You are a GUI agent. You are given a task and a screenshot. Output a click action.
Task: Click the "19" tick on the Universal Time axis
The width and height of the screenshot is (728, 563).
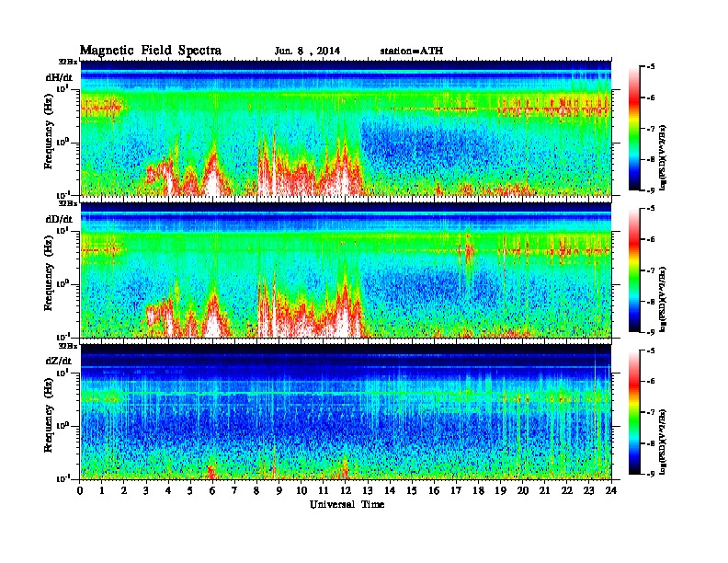(x=500, y=490)
